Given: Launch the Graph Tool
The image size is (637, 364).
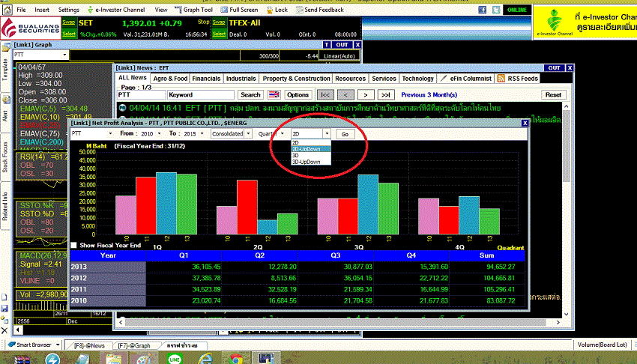Looking at the screenshot, I should 194,10.
